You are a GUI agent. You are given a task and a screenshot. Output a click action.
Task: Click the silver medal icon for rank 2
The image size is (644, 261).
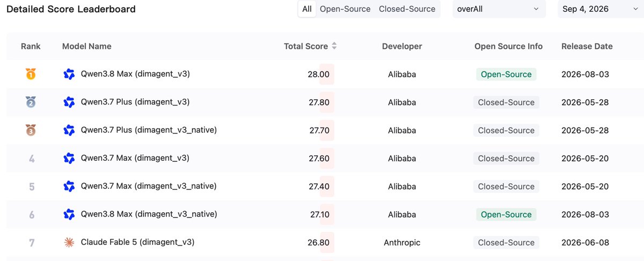31,102
